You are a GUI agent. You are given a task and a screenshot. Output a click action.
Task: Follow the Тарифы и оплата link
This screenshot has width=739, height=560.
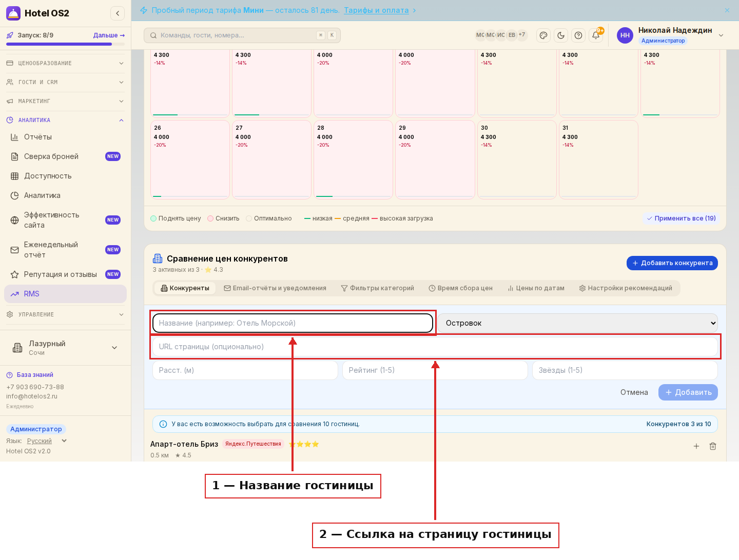click(x=376, y=10)
